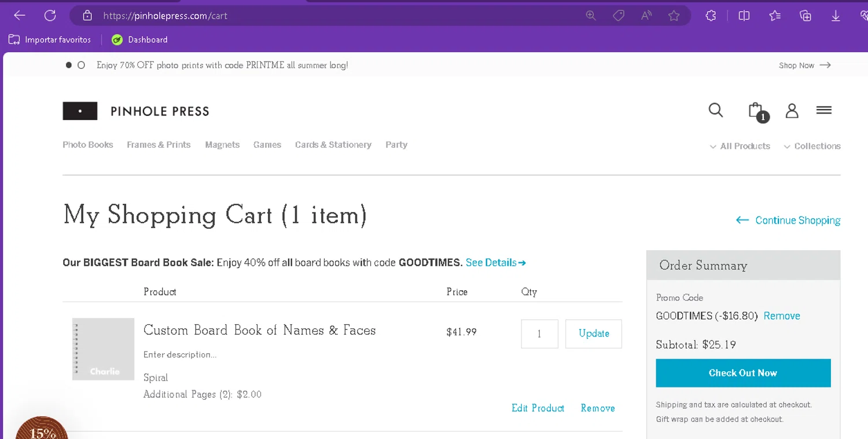This screenshot has width=868, height=439.
Task: Click Continue Shopping link
Action: [788, 220]
